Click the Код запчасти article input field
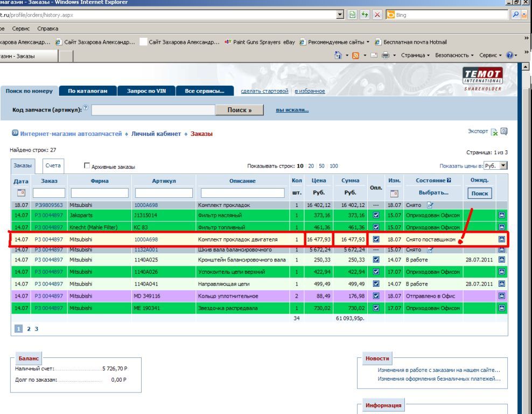 (152, 110)
